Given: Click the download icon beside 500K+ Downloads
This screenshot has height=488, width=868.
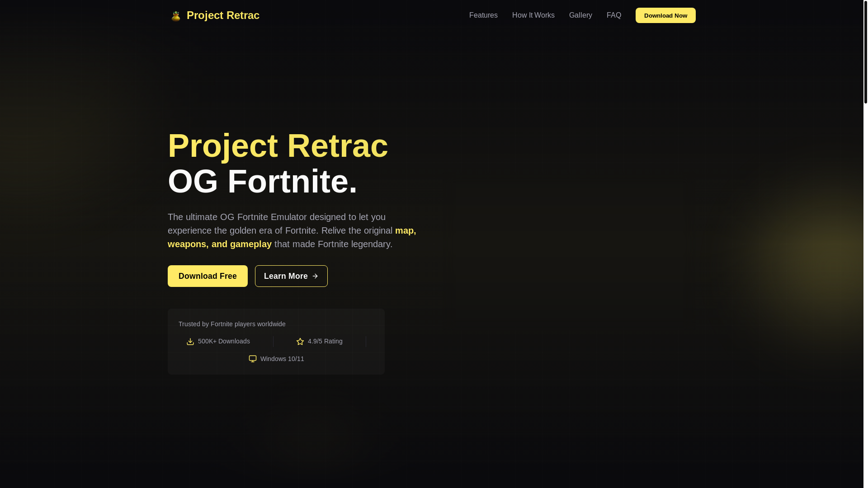Looking at the screenshot, I should (x=190, y=342).
